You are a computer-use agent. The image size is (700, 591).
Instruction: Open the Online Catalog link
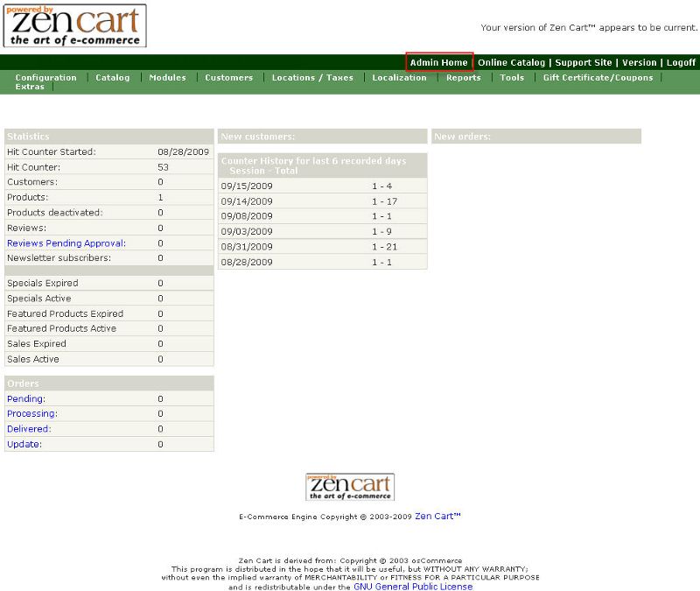pos(511,63)
